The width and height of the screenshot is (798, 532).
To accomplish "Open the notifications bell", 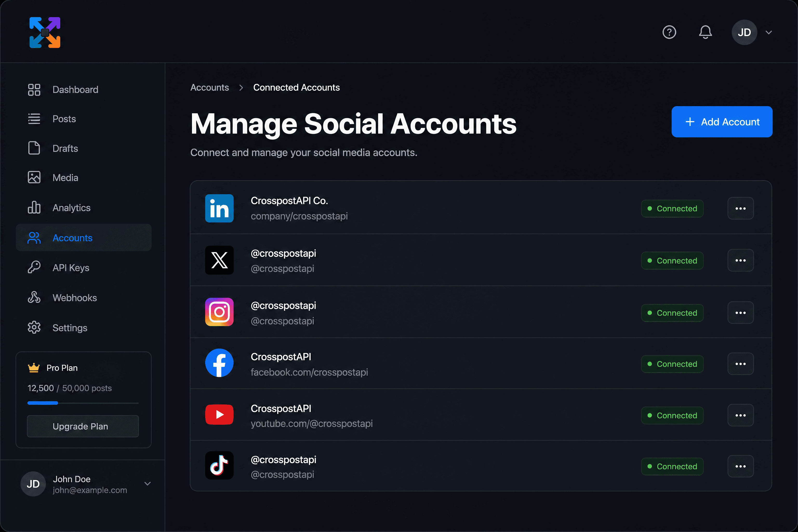I will pyautogui.click(x=705, y=32).
